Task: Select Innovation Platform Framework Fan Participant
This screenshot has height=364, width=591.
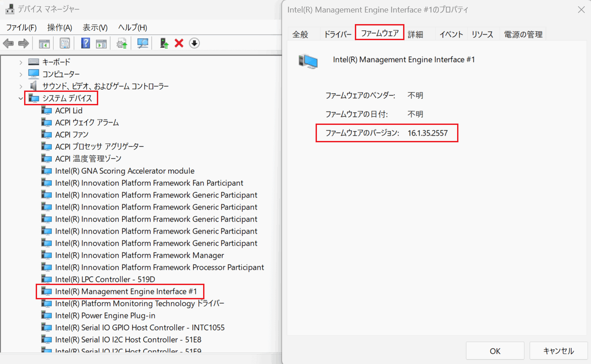Action: coord(149,183)
